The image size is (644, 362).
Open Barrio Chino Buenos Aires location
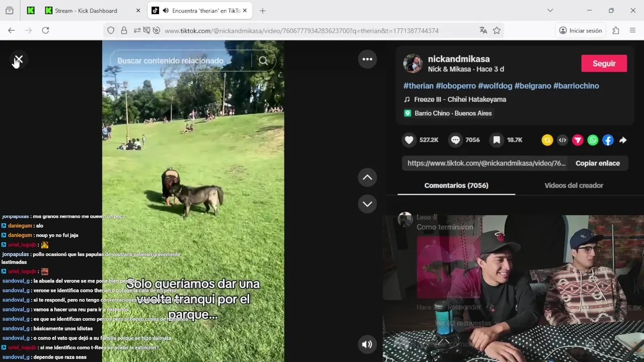pos(448,113)
